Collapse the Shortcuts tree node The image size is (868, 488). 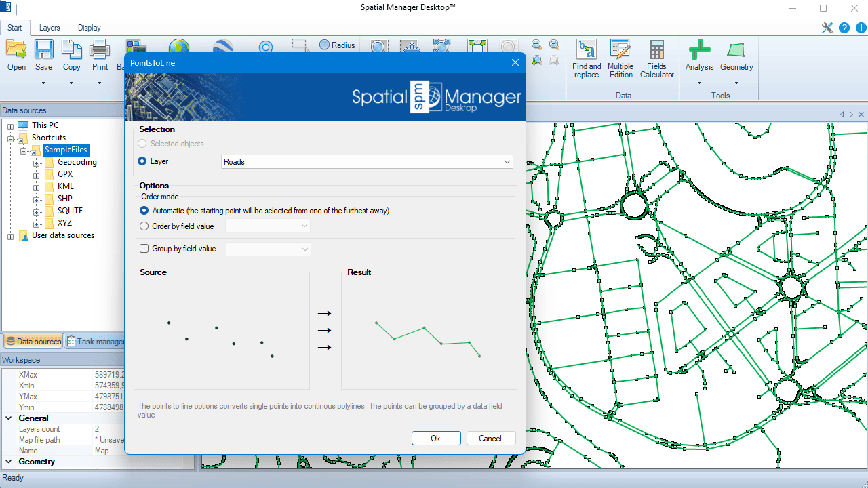[11, 138]
